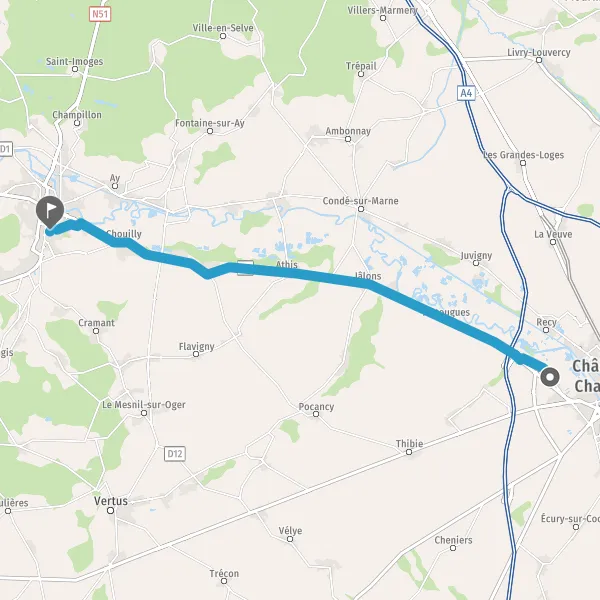Viewport: 600px width, 600px height.
Task: Click the Les Grandes-Loges label
Action: 523,155
